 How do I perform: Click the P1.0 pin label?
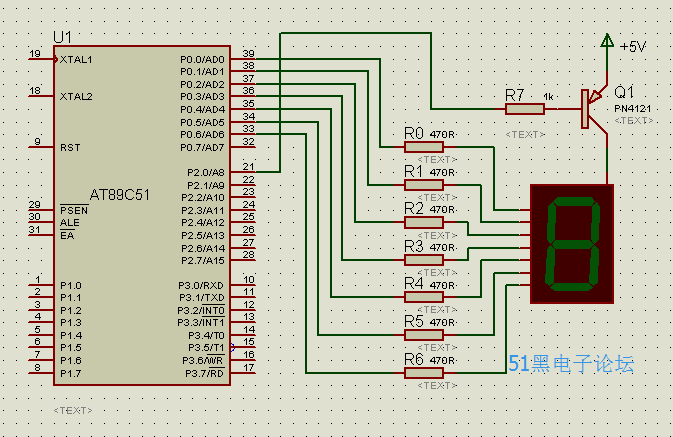[x=71, y=285]
